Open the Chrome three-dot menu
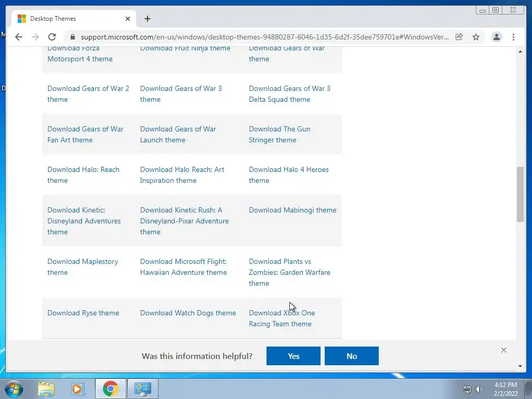 pos(513,37)
